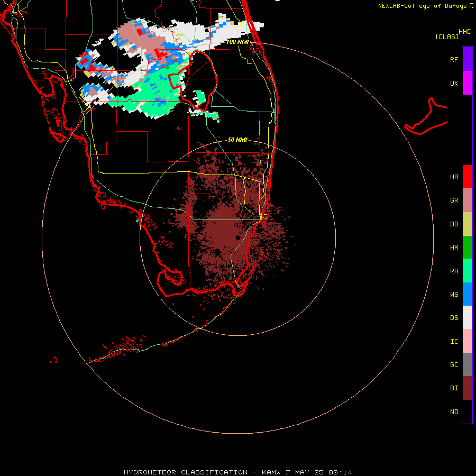Click the purple RF legend swatch
476x476 pixels.
[467, 59]
